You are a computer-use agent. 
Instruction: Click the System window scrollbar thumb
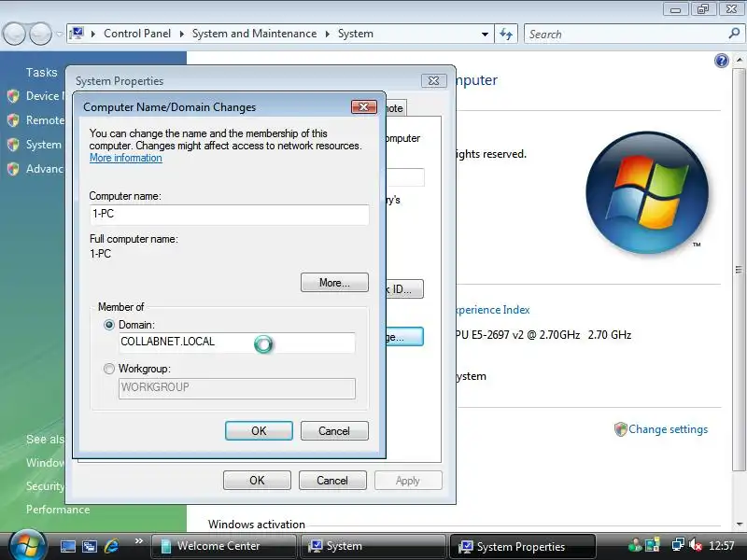[739, 269]
